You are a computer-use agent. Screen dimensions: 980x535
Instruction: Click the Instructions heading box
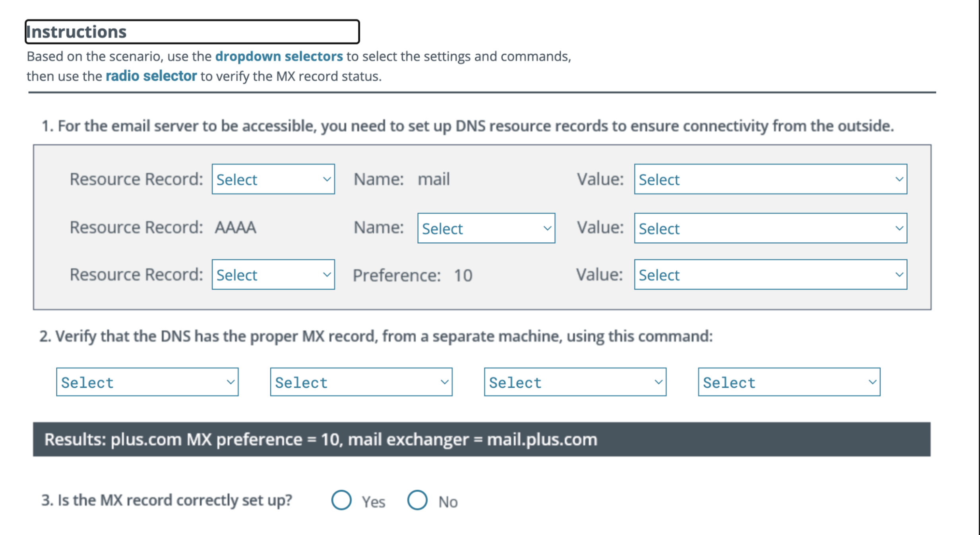(192, 32)
